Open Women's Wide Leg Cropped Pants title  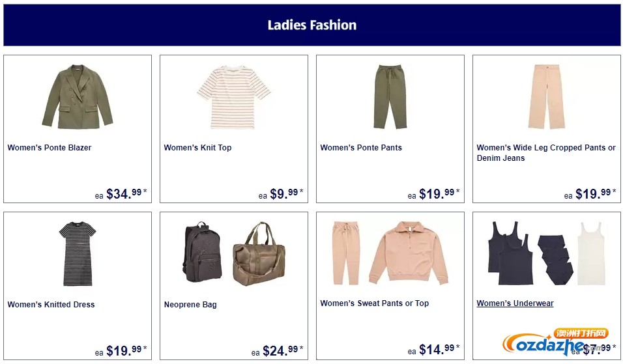click(546, 153)
